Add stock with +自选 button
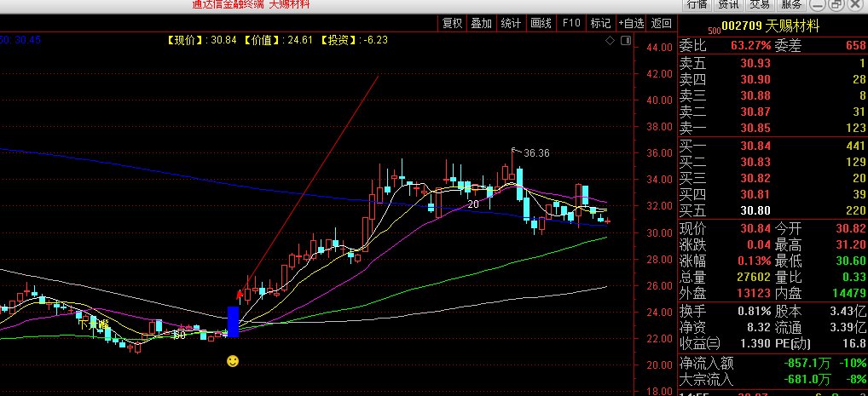 pos(631,24)
